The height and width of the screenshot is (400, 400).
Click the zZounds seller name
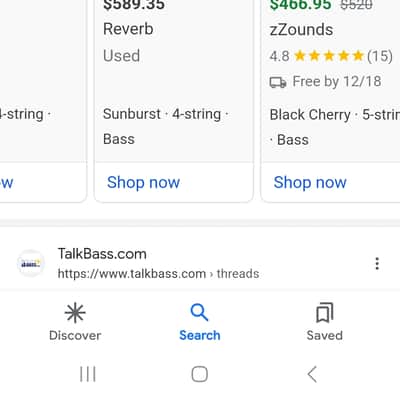(301, 30)
